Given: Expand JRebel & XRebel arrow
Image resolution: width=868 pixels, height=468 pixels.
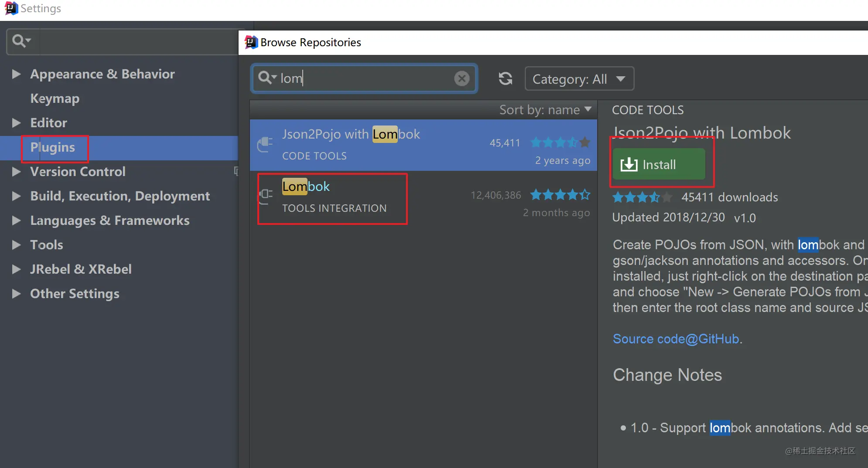Looking at the screenshot, I should click(17, 269).
